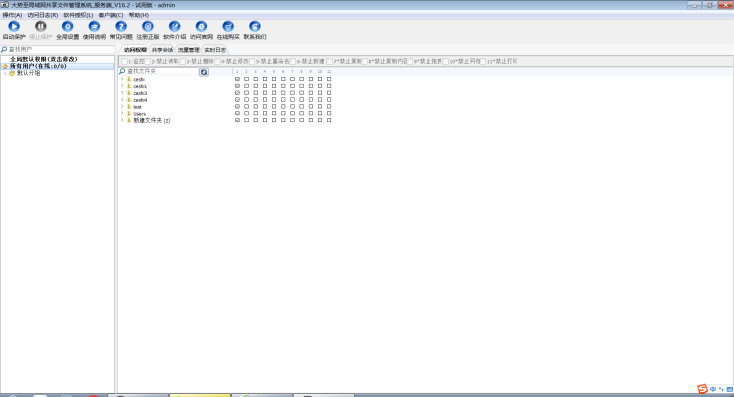Open the 客户端(C) menu
Viewport: 734px width, 397px height.
[x=111, y=15]
